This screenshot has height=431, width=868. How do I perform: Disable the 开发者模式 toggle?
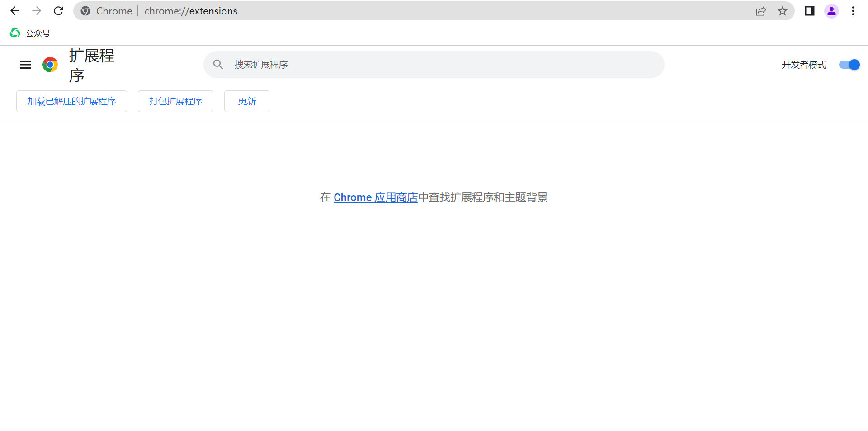849,65
